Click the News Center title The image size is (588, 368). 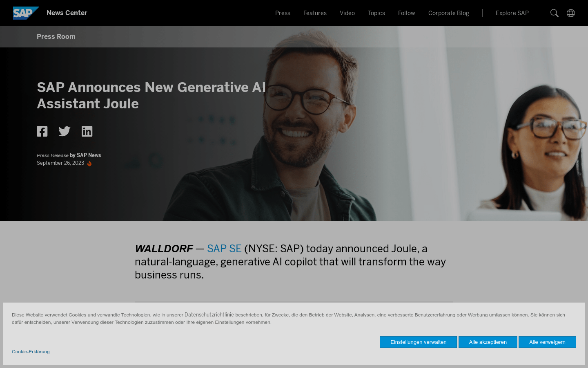point(67,13)
